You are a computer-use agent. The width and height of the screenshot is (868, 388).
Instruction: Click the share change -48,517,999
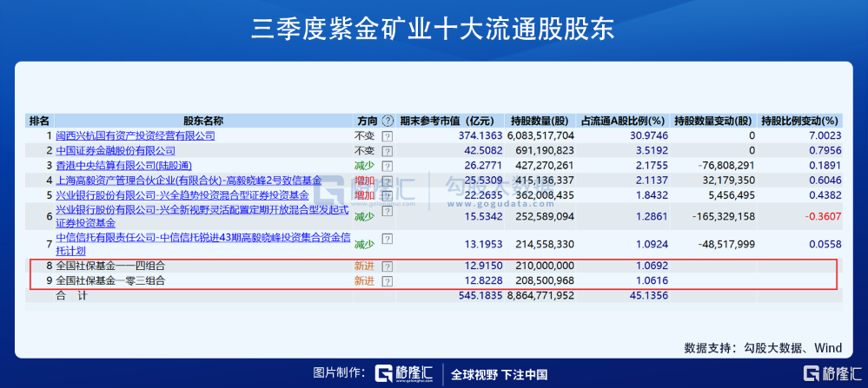click(726, 244)
